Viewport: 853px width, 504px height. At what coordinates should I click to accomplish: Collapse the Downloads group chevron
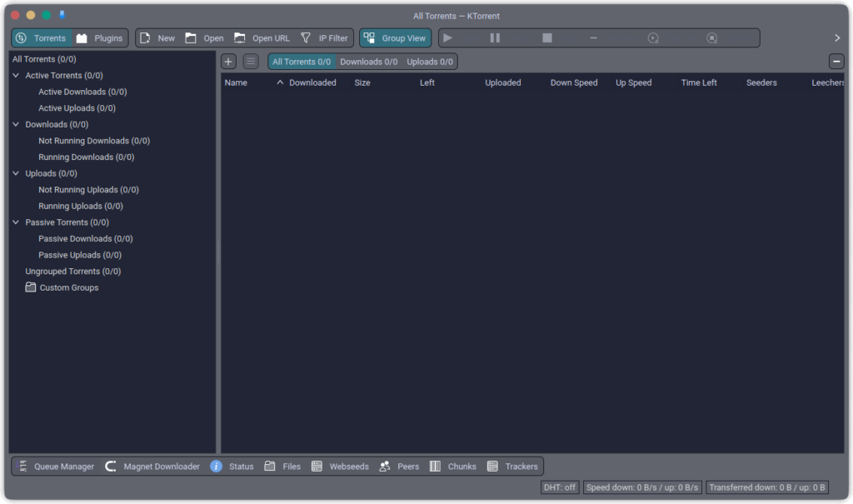(x=16, y=125)
